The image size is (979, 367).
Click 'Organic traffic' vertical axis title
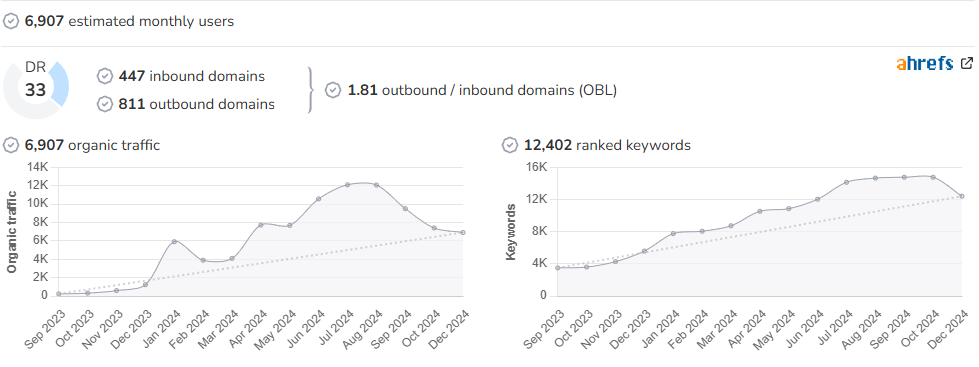pos(12,231)
